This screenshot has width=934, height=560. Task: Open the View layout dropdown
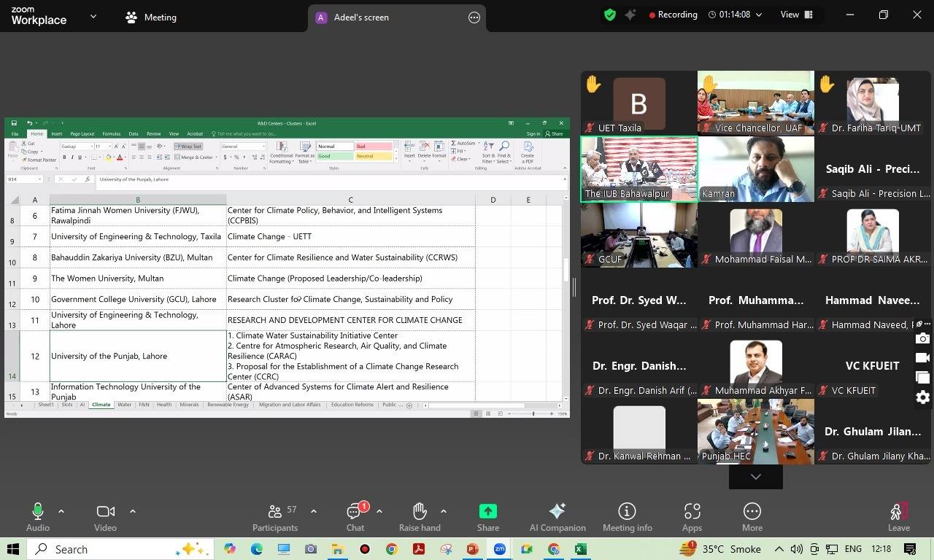(797, 15)
